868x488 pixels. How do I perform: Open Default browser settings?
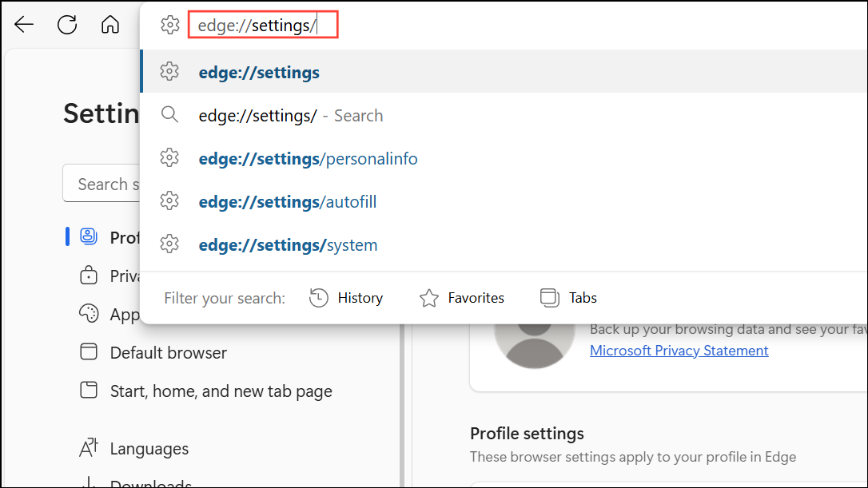(x=169, y=352)
